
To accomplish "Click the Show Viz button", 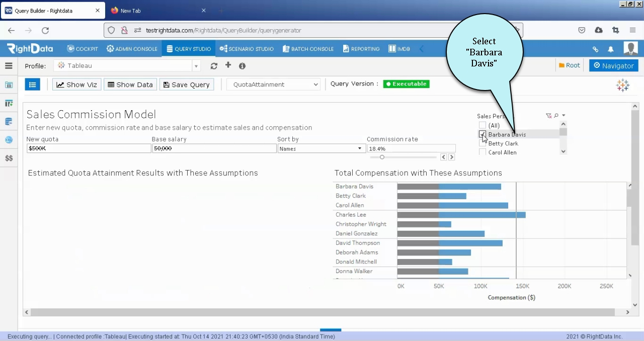I will click(77, 84).
